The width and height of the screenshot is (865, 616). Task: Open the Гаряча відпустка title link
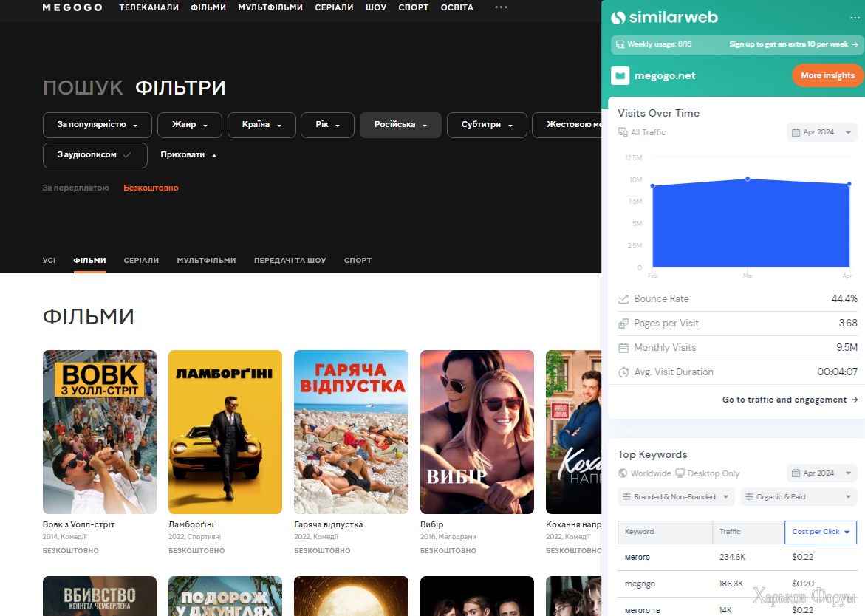[329, 524]
